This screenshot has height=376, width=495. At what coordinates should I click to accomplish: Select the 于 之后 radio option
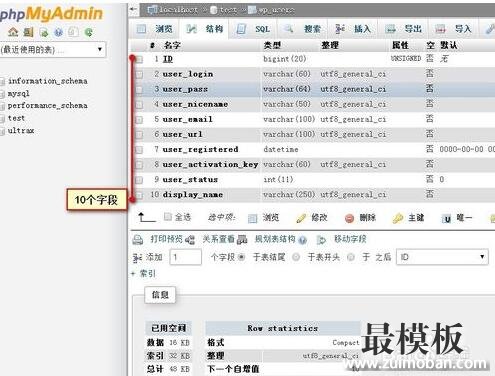[351, 257]
